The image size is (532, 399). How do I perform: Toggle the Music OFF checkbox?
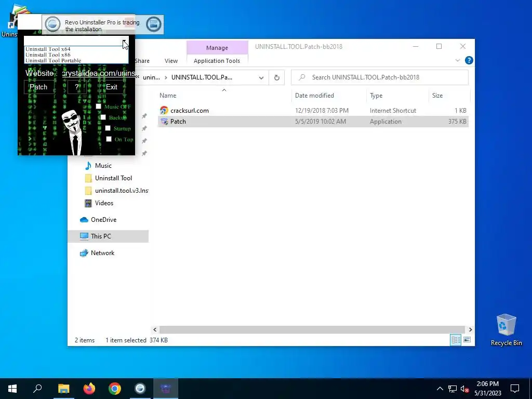pos(98,107)
